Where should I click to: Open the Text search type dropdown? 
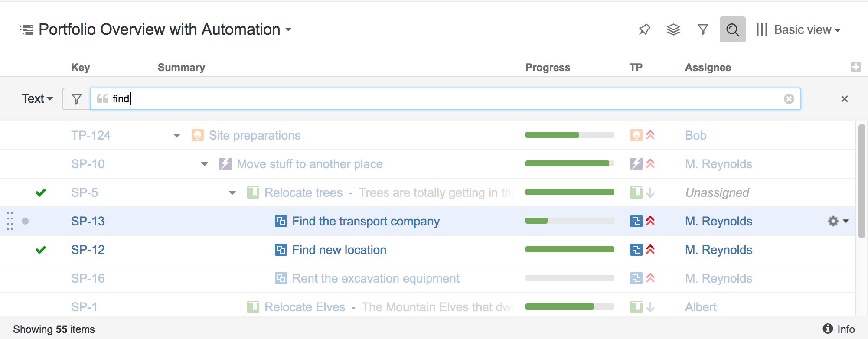[x=37, y=99]
